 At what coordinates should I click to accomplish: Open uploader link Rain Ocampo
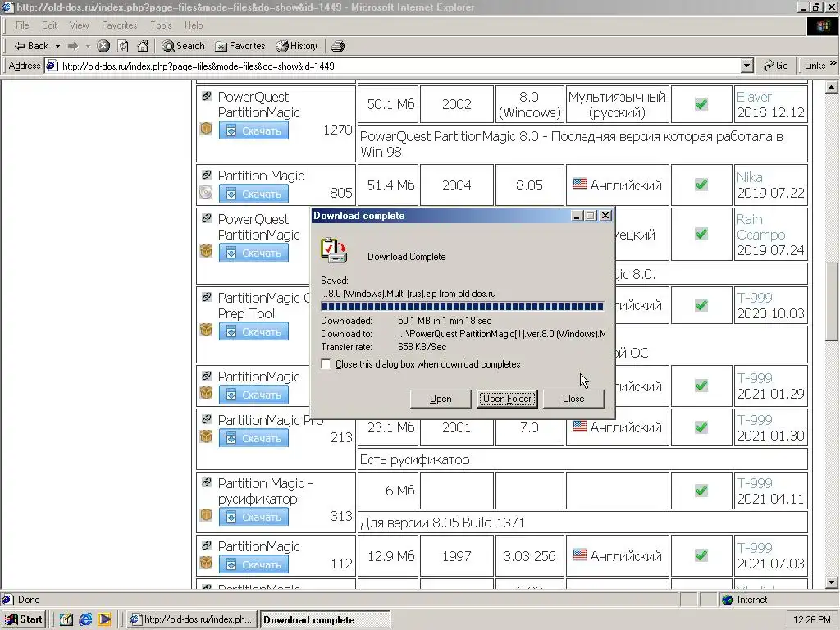point(760,227)
